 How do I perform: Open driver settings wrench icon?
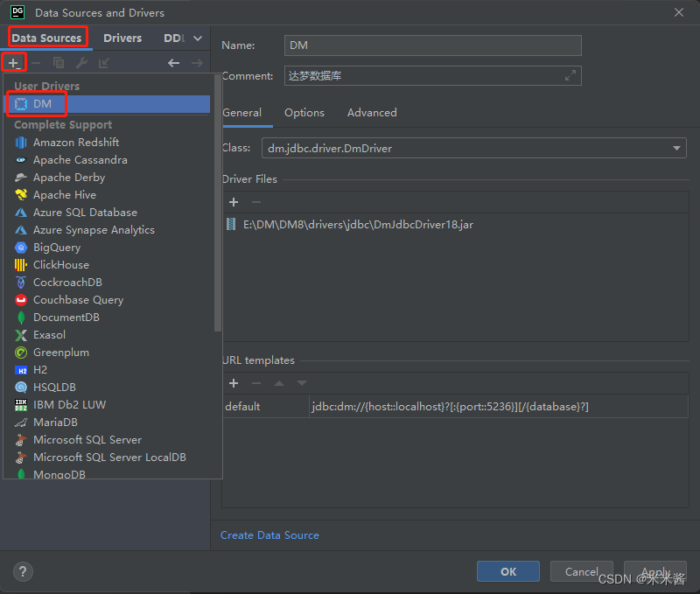tap(81, 63)
